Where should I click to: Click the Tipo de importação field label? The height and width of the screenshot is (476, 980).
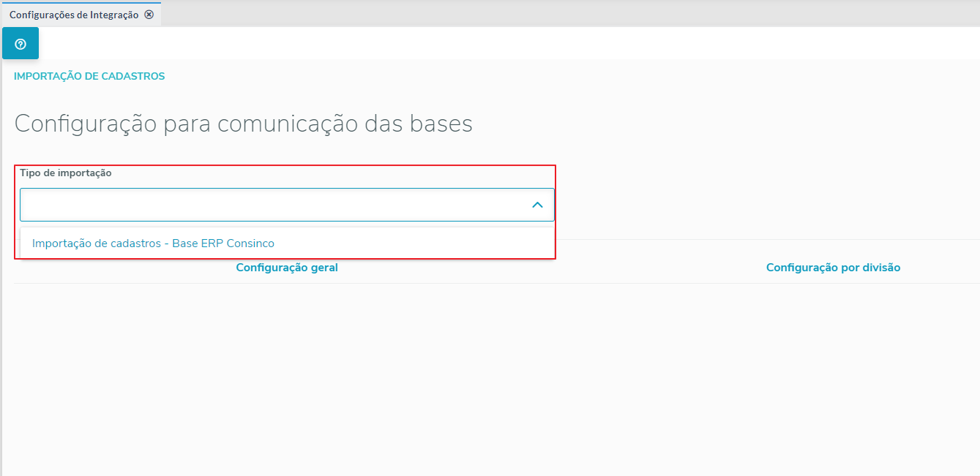click(66, 173)
